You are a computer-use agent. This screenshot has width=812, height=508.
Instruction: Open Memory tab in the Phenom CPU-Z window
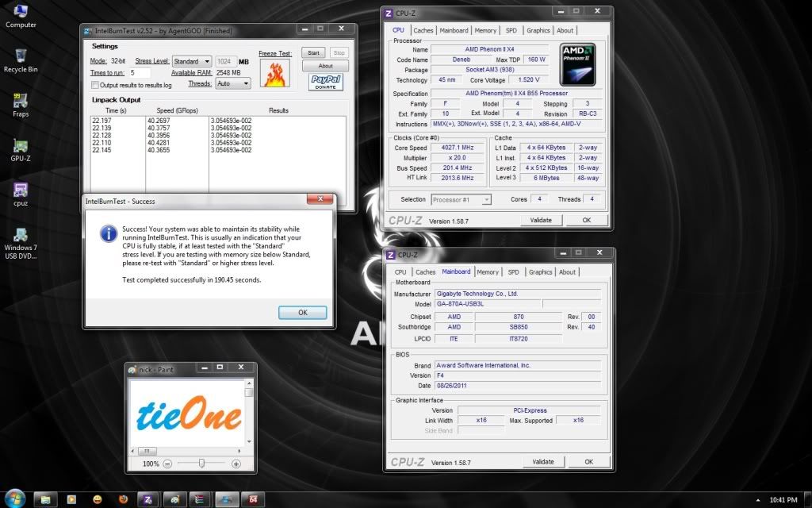pos(485,31)
